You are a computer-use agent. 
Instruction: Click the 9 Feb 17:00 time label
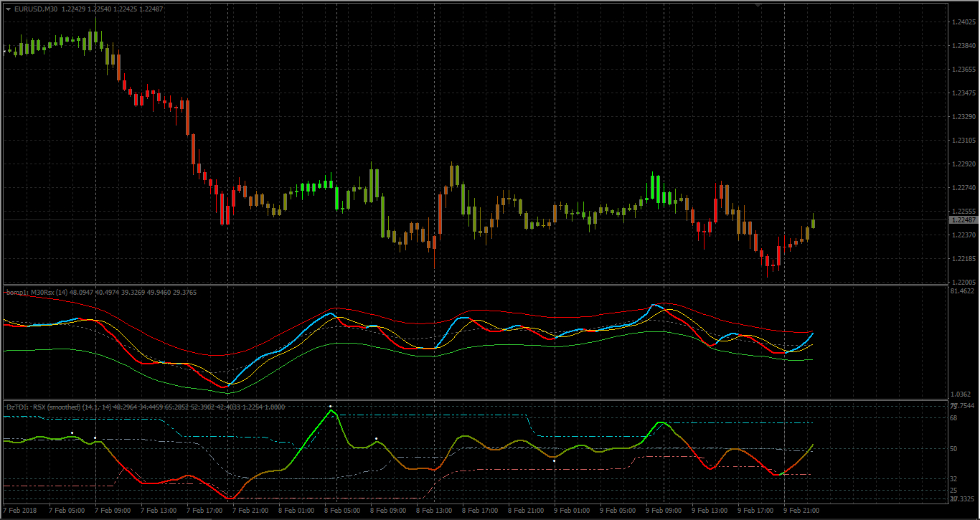(x=756, y=511)
